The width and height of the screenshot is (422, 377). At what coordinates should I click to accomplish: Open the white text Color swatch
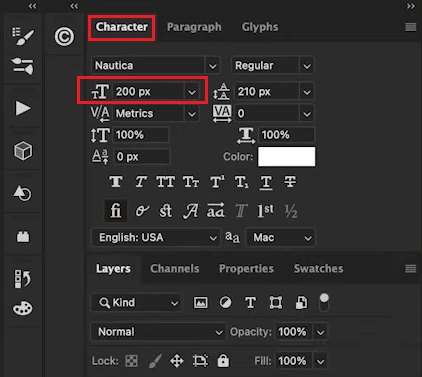286,157
